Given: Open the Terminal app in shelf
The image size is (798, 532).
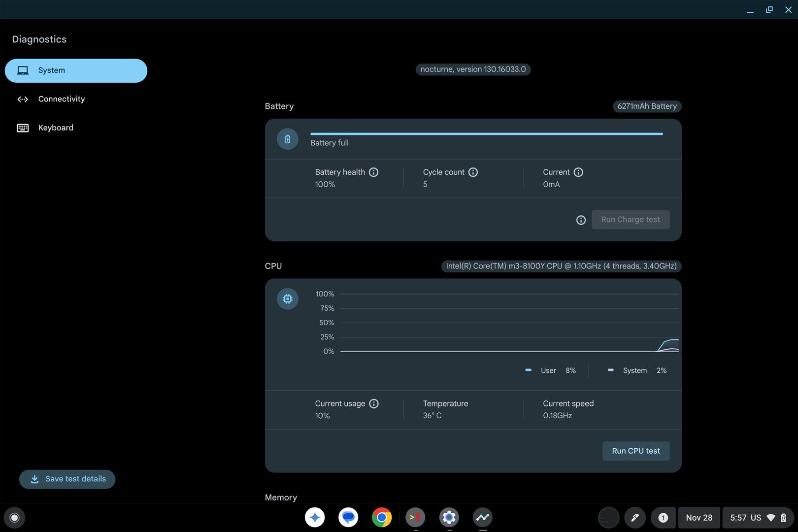Looking at the screenshot, I should click(x=415, y=517).
